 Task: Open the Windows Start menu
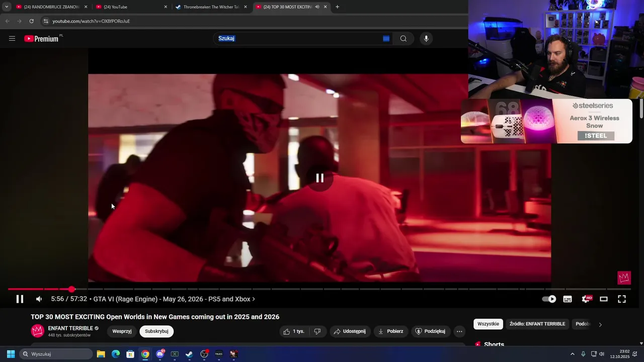(11, 354)
